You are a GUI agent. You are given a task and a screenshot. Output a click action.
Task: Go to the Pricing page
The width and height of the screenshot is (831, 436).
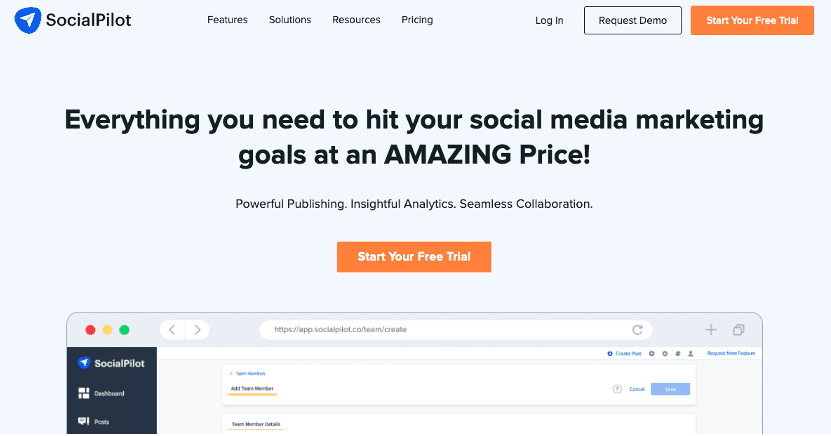point(417,20)
